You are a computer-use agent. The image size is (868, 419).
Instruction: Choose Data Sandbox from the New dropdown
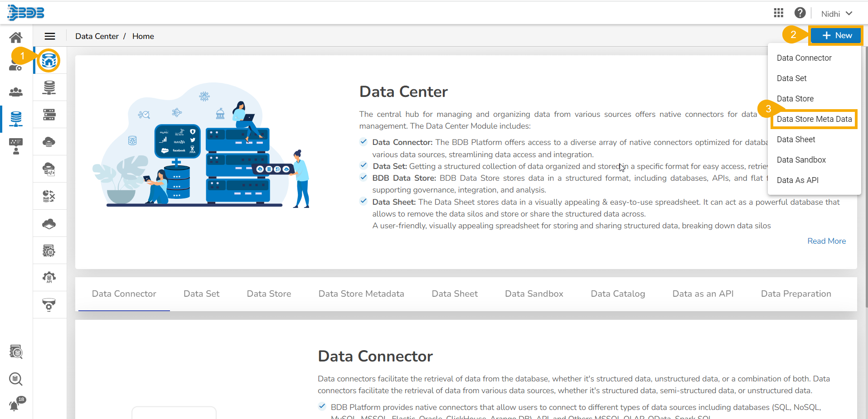tap(801, 160)
